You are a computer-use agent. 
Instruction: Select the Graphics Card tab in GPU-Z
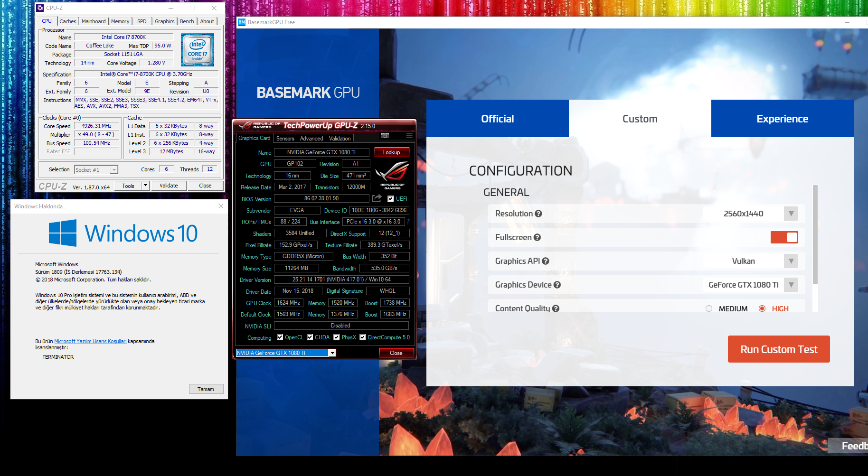(x=254, y=138)
